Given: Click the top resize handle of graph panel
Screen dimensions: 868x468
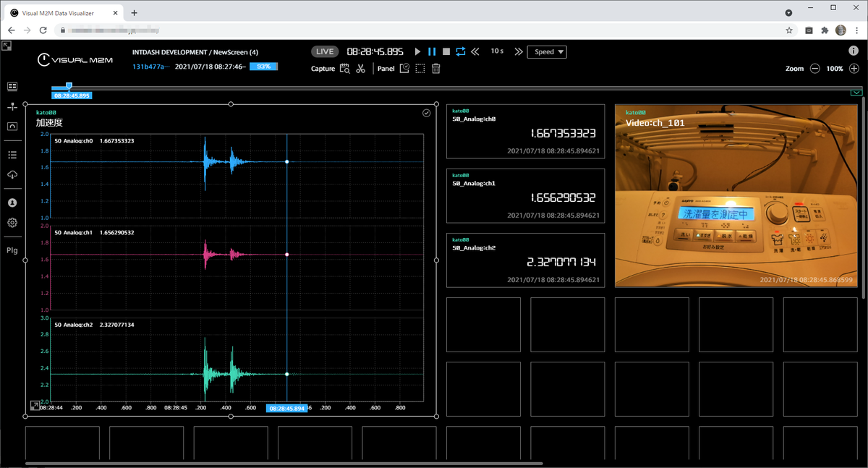Looking at the screenshot, I should (231, 104).
